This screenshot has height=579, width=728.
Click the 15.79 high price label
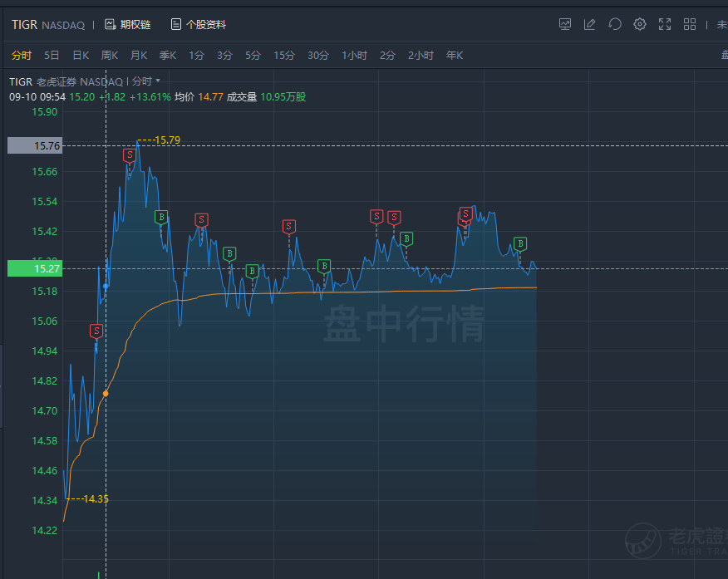click(167, 140)
